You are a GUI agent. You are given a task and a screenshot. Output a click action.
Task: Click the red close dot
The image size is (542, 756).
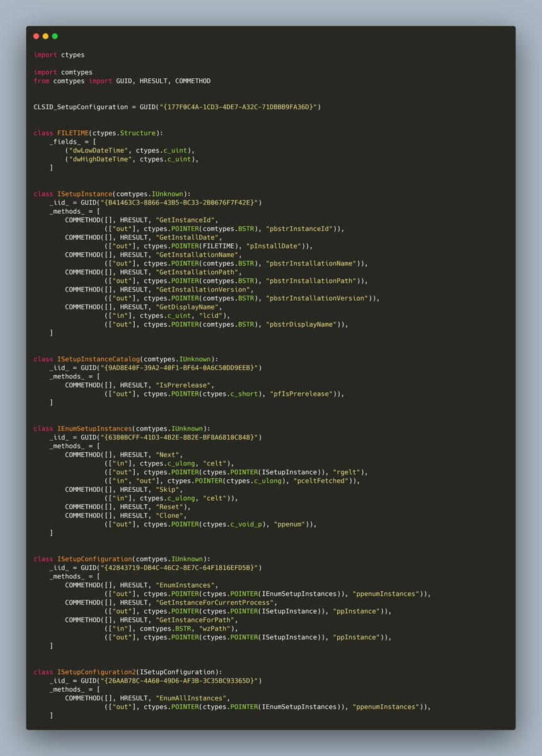tap(36, 36)
